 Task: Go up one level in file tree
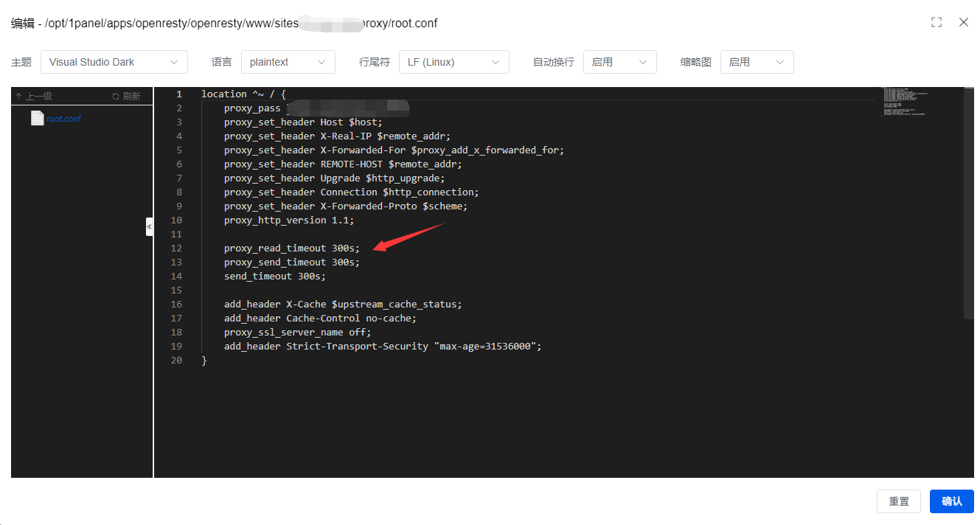34,96
